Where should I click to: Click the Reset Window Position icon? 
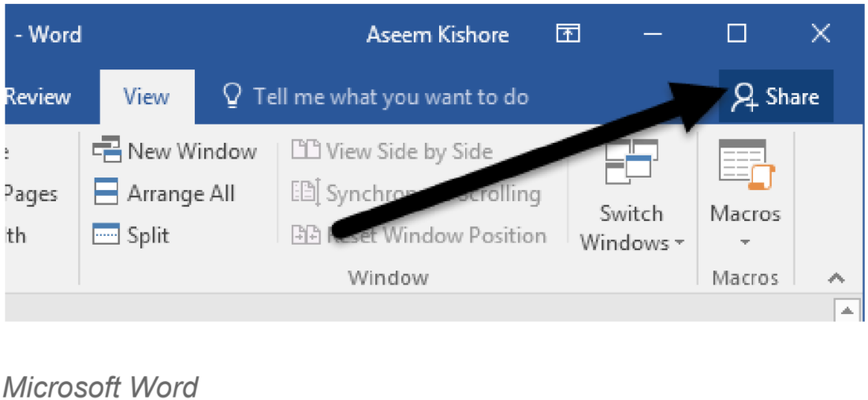pos(306,236)
